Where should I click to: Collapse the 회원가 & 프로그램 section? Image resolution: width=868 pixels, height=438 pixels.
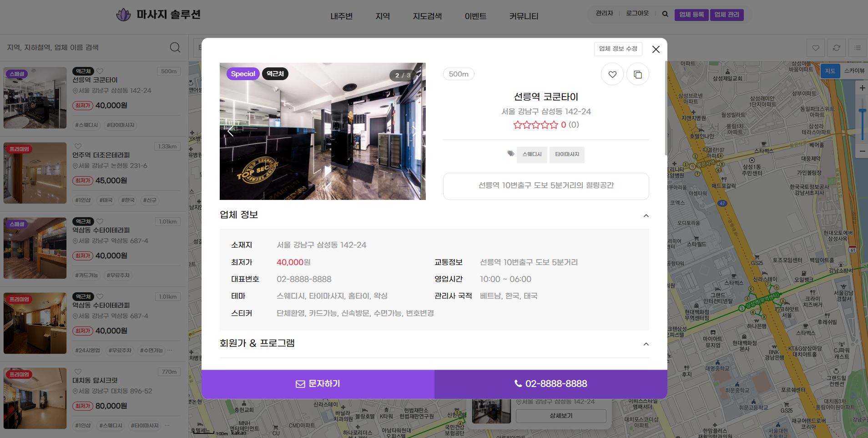tap(646, 344)
